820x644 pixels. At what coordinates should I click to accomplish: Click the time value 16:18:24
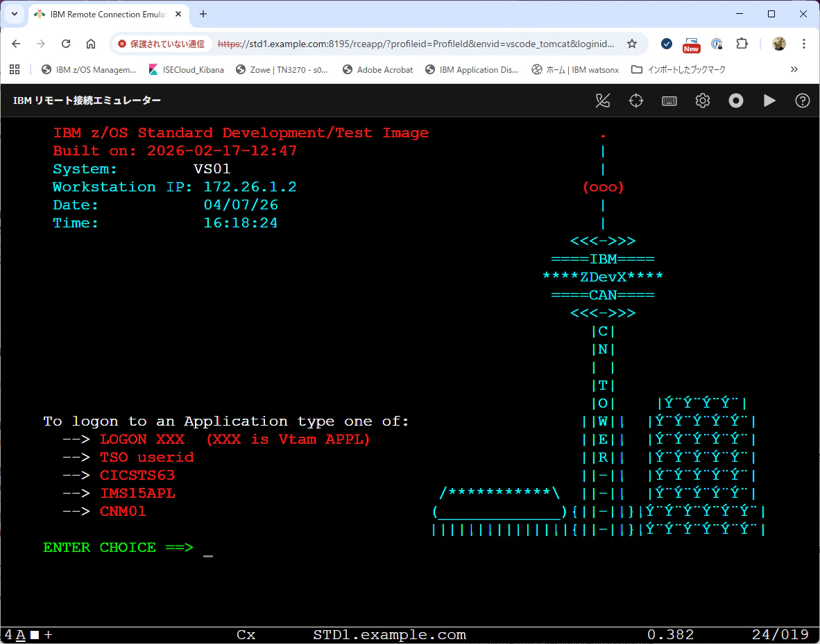click(241, 223)
